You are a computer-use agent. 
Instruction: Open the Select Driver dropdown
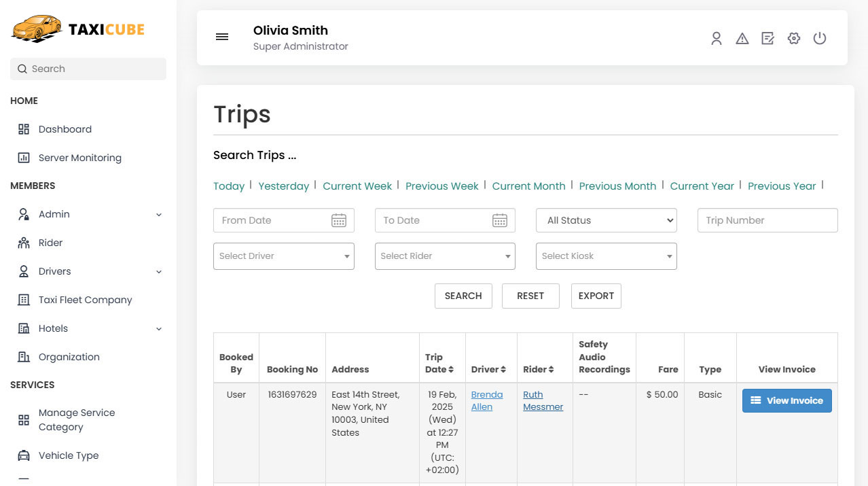[x=283, y=256]
